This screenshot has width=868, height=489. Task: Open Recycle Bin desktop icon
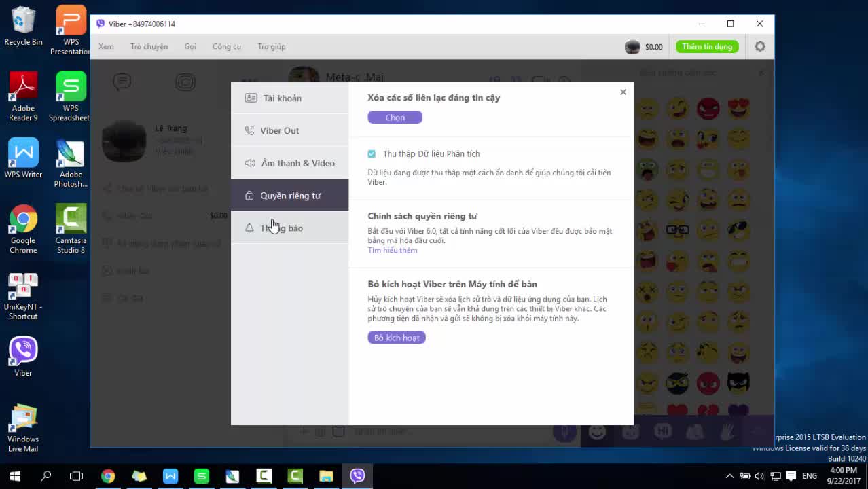point(23,26)
